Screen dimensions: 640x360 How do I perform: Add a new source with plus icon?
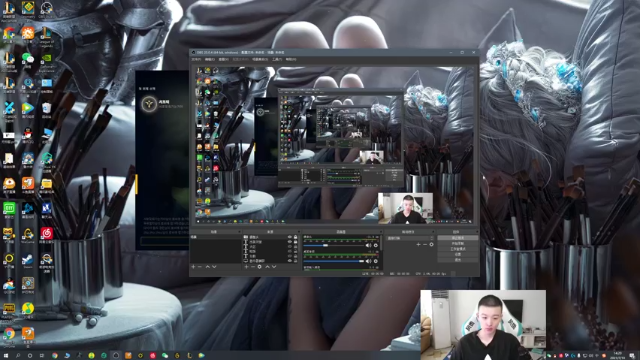[246, 267]
